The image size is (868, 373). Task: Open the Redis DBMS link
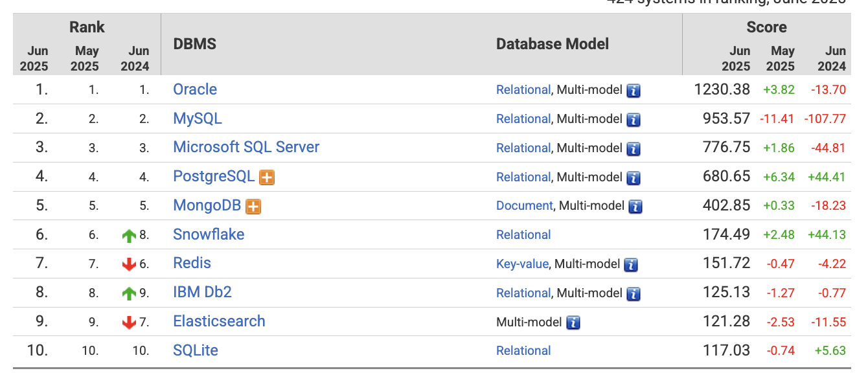192,263
